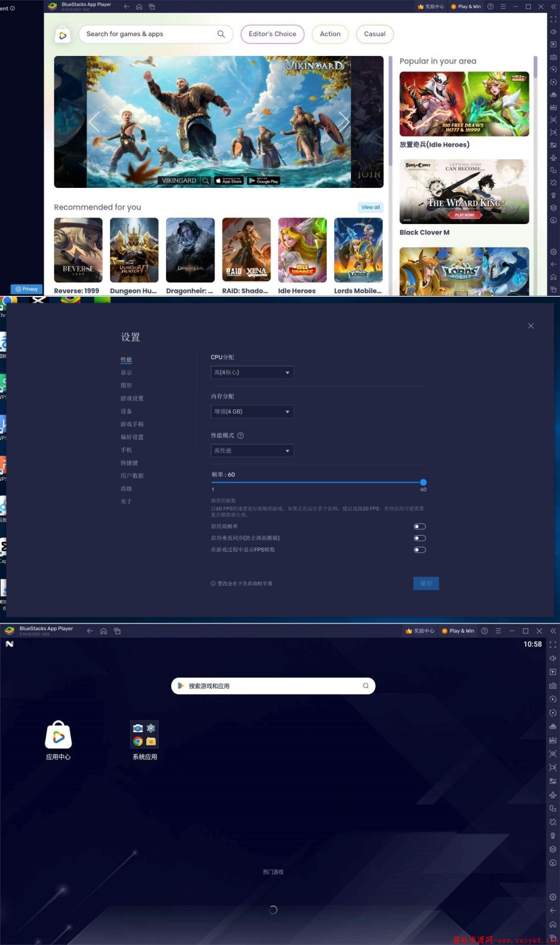Image resolution: width=560 pixels, height=945 pixels.
Task: Open the 应用中心 App Center icon
Action: [58, 735]
